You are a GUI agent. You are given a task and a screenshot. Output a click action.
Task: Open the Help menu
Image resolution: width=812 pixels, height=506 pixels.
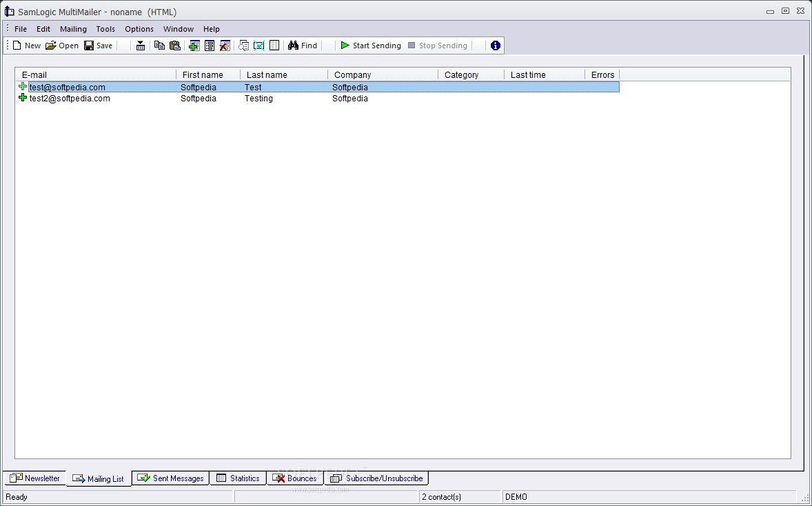[212, 29]
